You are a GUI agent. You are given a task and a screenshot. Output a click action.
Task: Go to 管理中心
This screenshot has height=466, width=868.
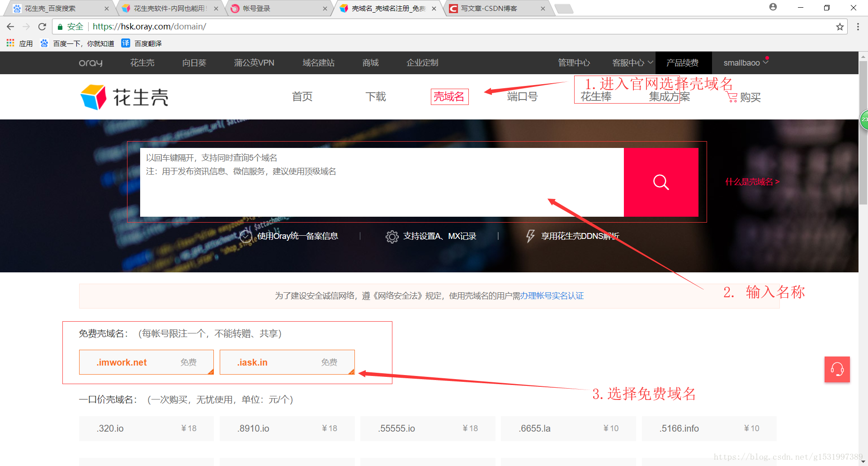(x=574, y=63)
